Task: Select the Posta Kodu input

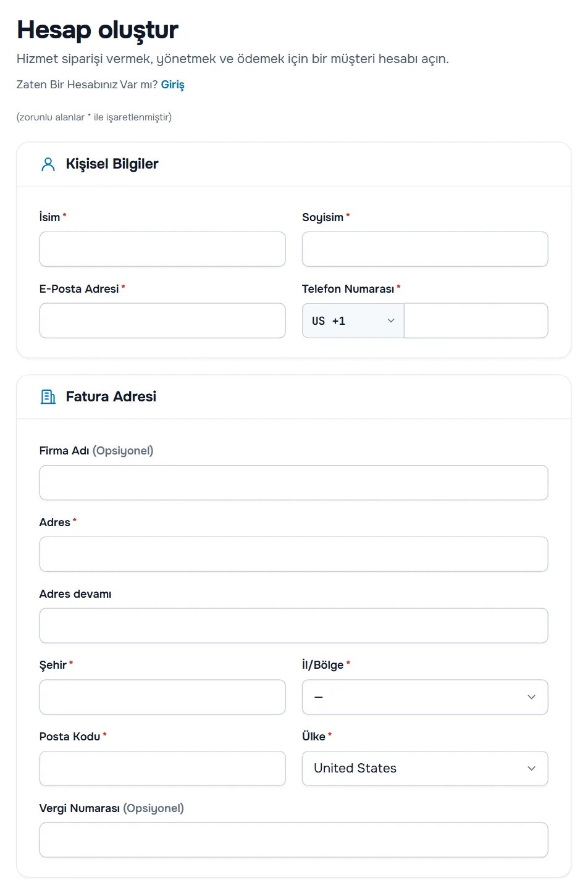Action: click(162, 768)
